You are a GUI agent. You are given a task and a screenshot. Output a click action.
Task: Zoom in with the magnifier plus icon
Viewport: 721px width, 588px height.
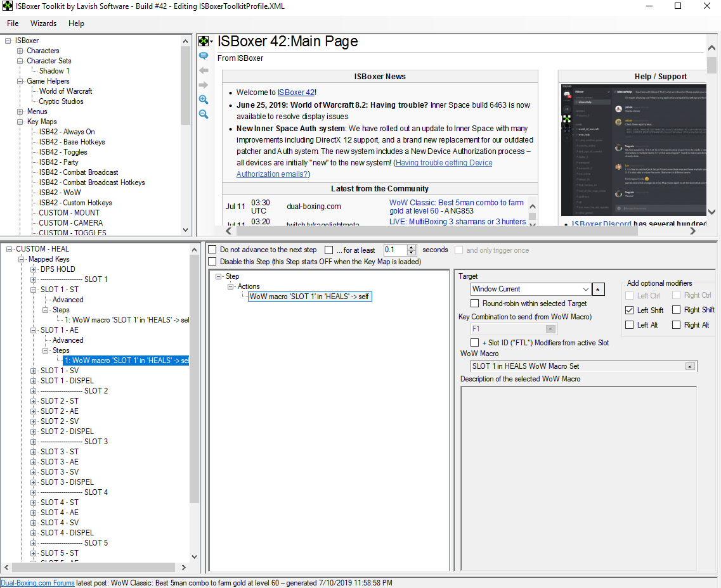point(204,99)
